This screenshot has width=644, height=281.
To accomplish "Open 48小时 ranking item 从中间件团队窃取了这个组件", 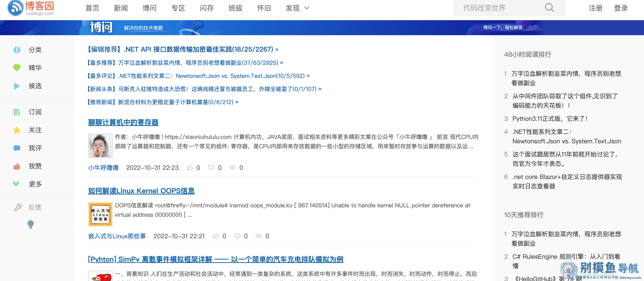I will point(565,101).
